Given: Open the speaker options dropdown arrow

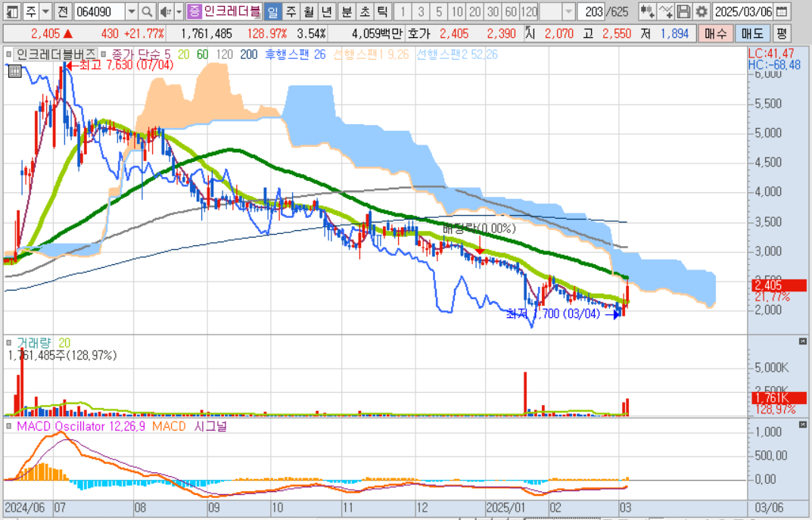Looking at the screenshot, I should (x=179, y=11).
